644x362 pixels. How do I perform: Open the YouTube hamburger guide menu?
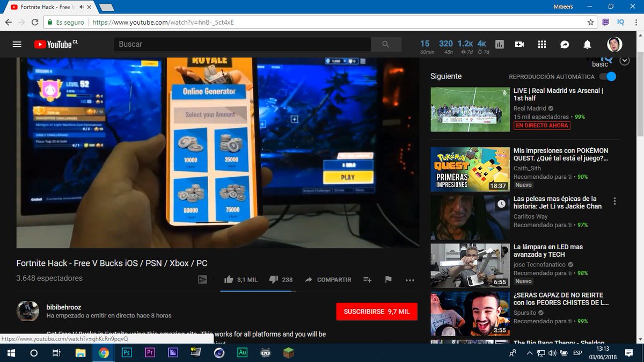[x=17, y=45]
